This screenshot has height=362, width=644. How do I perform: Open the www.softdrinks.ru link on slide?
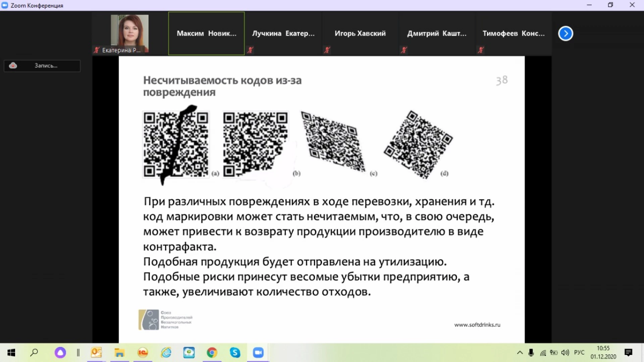point(477,325)
